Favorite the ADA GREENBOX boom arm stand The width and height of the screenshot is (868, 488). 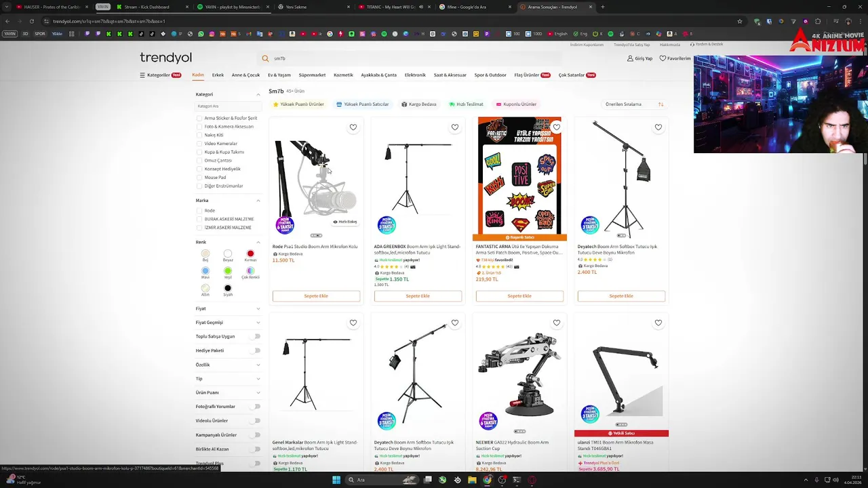(455, 127)
